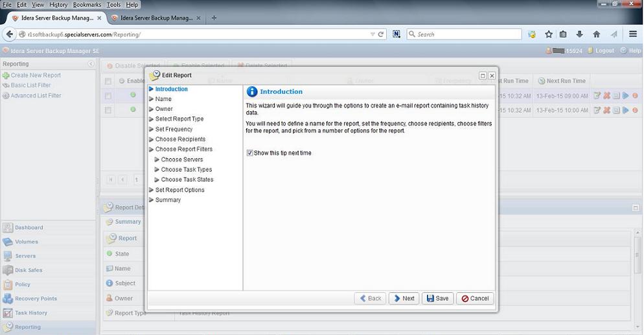644x335 pixels.
Task: Go to browser home page icon
Action: (596, 34)
